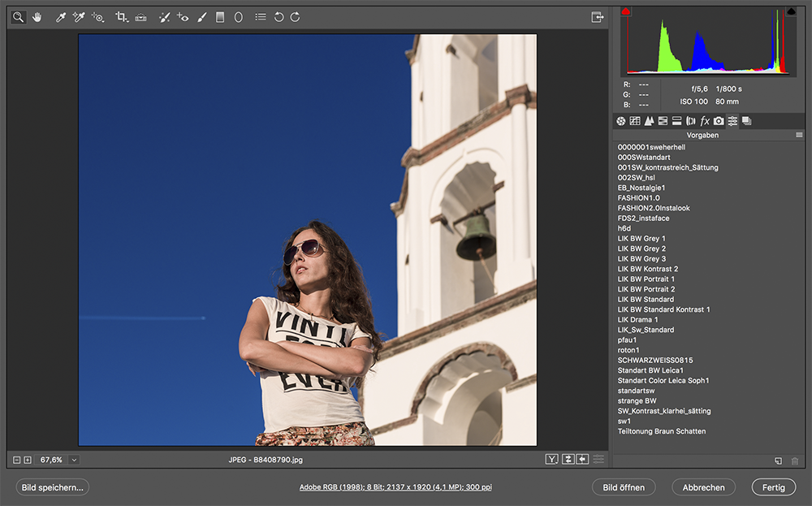Toggle panel settings defaults icon
812x506 pixels.
pyautogui.click(x=598, y=460)
